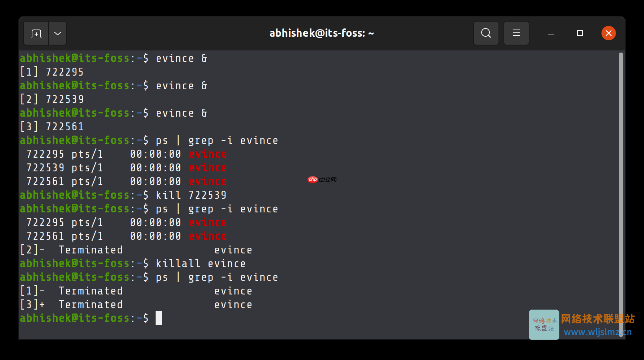
Task: Click the first 'ps | grep -i evince' command
Action: (x=217, y=140)
